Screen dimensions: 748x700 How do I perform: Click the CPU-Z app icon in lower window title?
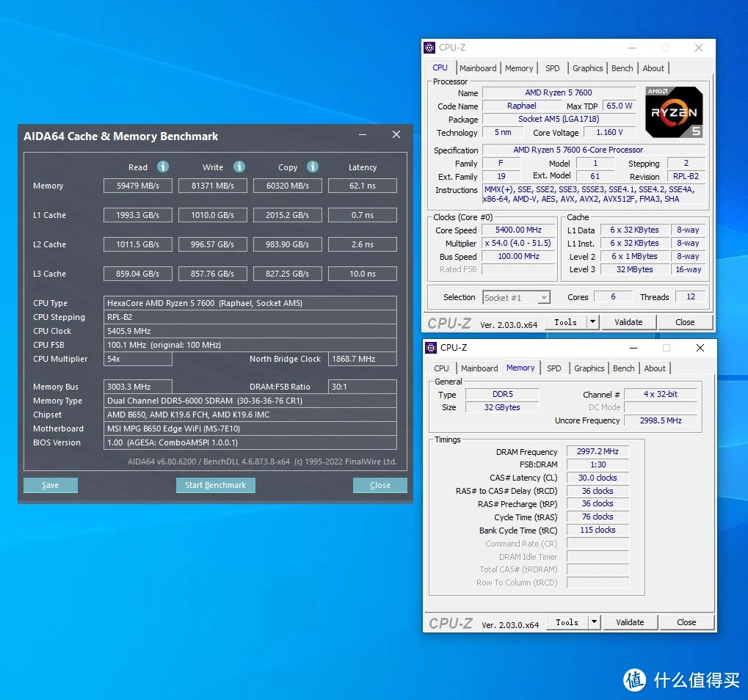pyautogui.click(x=431, y=348)
